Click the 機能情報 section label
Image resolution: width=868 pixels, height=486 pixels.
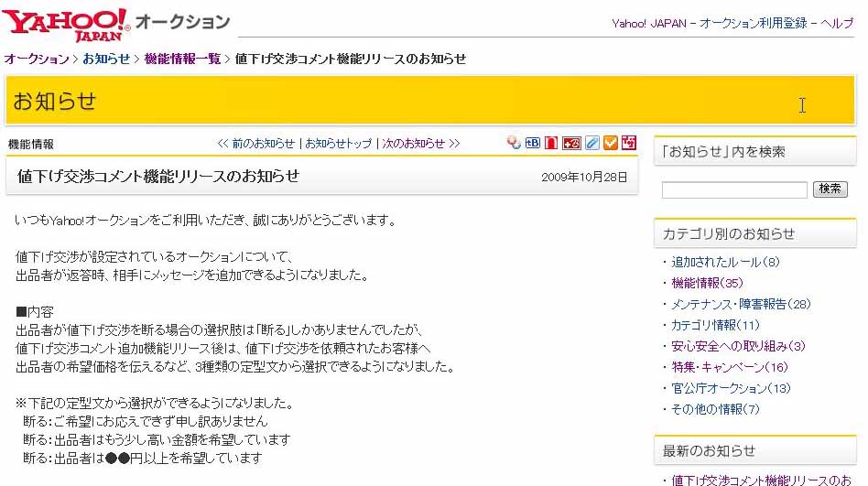pos(31,145)
